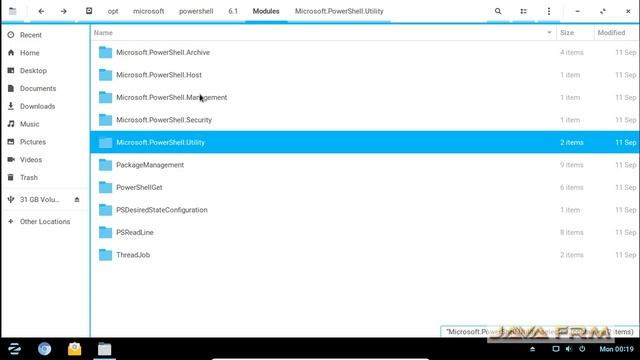Sort by the Modified column header
640x360 pixels.
[x=611, y=33]
